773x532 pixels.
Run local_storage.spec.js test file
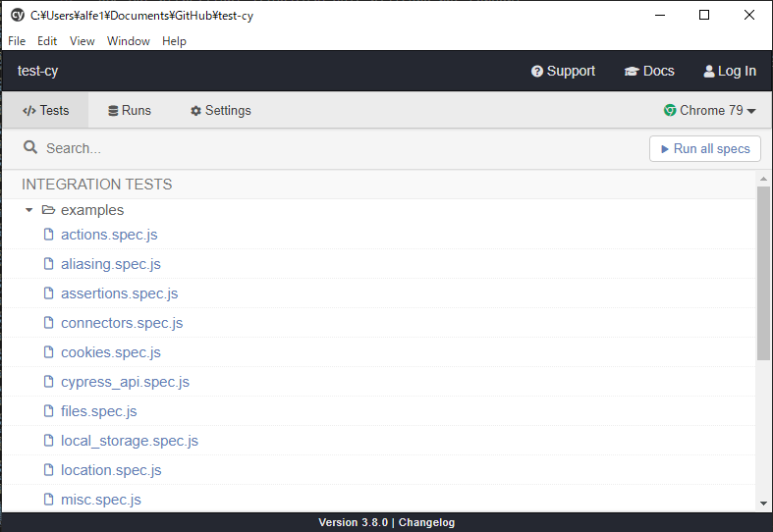(x=130, y=441)
